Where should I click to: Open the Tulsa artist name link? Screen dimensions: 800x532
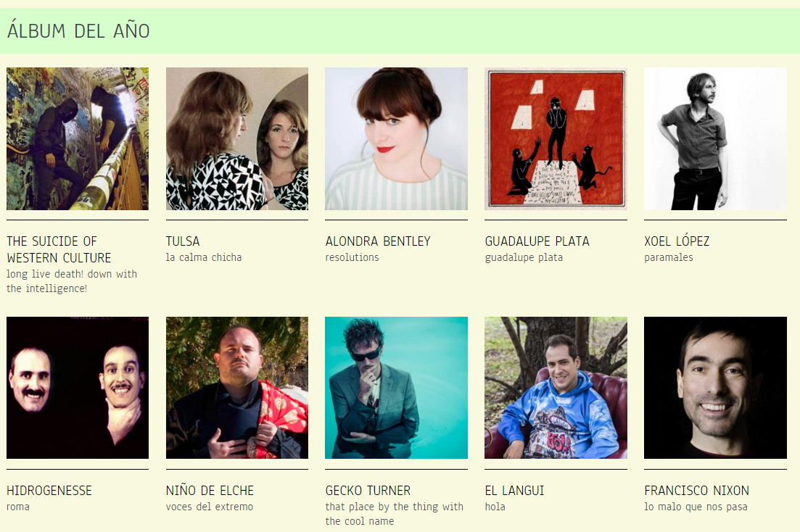tap(183, 241)
